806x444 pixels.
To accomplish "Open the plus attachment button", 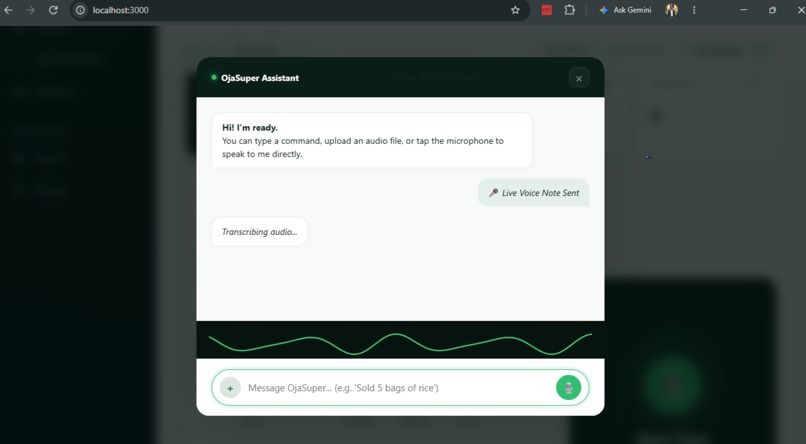I will coord(230,388).
